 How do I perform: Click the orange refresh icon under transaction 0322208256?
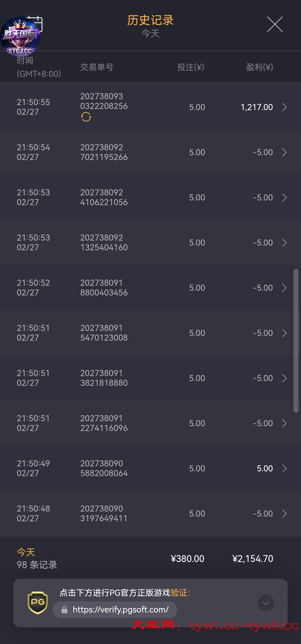click(86, 117)
